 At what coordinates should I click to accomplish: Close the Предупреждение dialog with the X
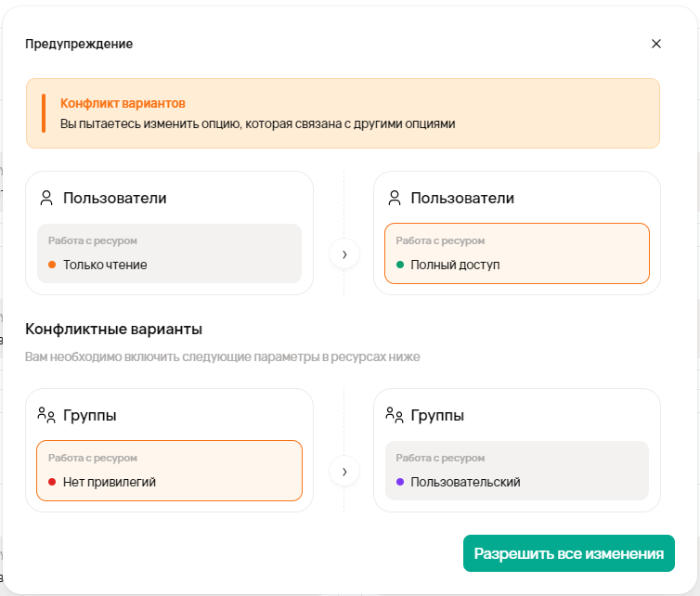click(x=656, y=44)
